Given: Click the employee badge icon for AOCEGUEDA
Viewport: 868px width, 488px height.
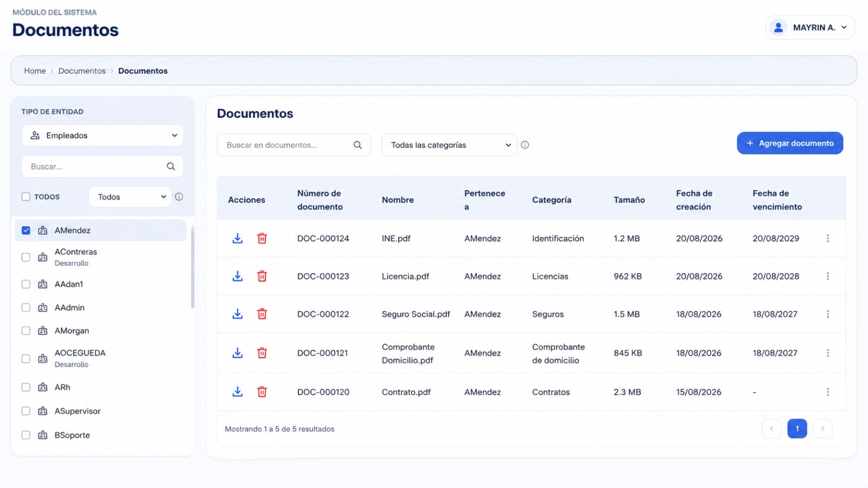Looking at the screenshot, I should [43, 358].
